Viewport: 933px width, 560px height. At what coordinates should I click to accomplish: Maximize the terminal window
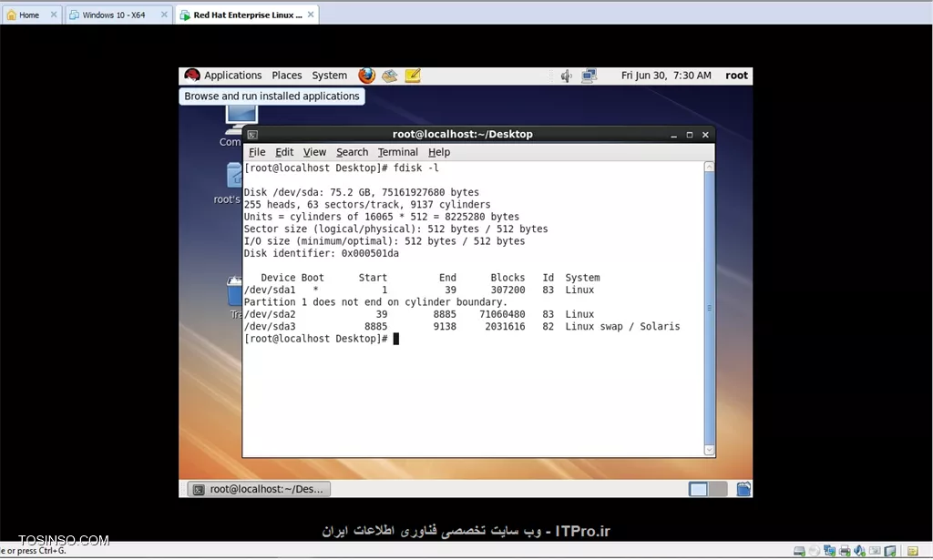tap(690, 135)
